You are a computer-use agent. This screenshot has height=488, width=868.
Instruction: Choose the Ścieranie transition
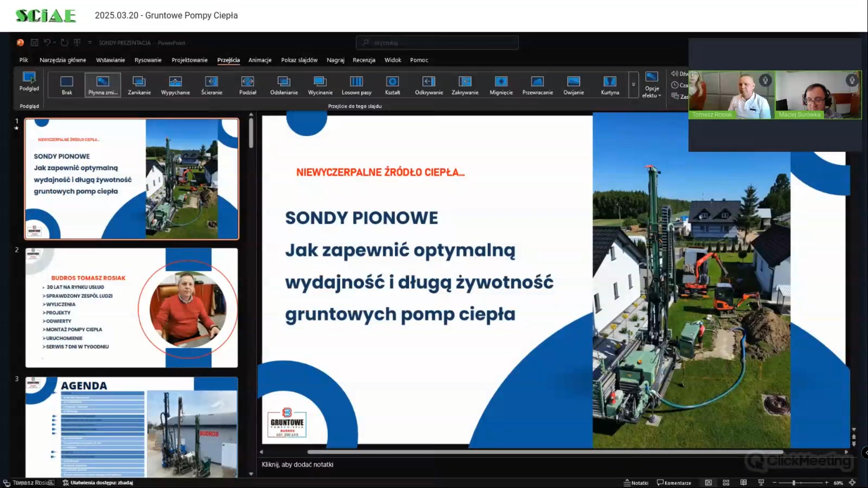click(x=212, y=85)
